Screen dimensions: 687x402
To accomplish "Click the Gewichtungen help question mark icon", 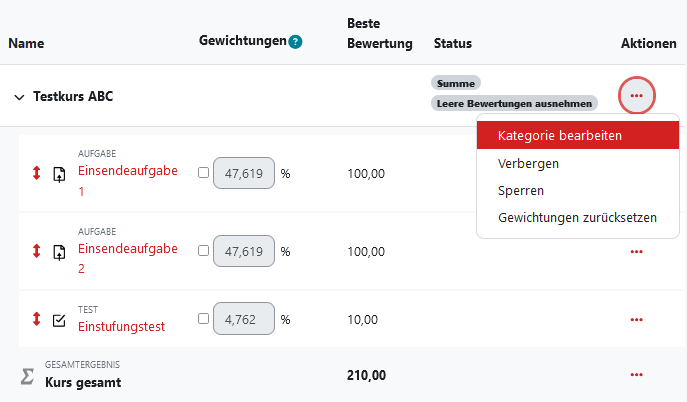I will tap(295, 42).
